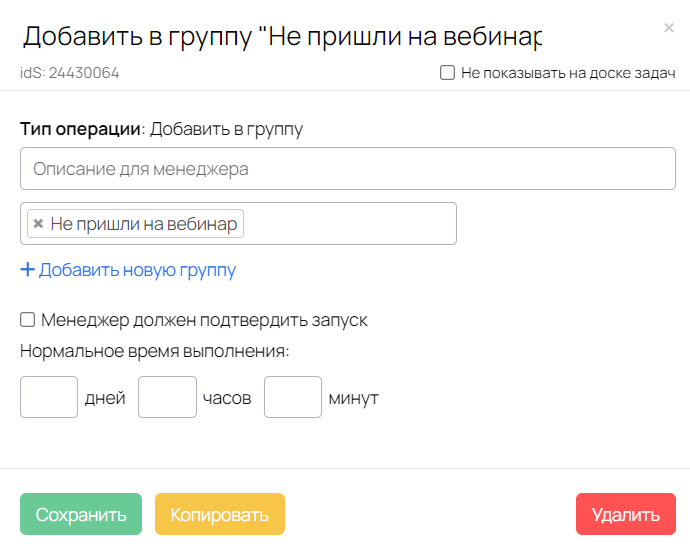Close the dialog with the × icon

click(x=668, y=28)
